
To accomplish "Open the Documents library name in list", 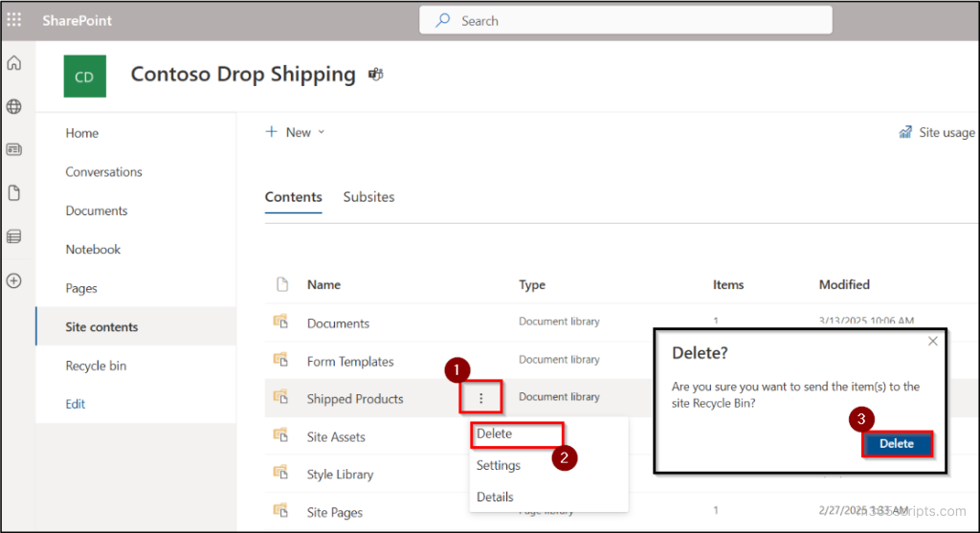I will click(338, 323).
